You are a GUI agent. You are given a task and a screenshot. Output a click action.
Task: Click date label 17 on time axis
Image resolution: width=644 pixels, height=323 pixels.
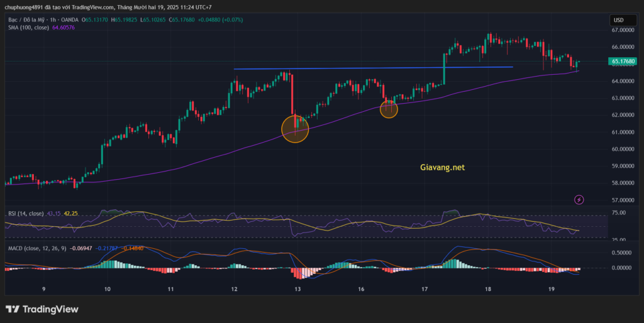point(425,289)
